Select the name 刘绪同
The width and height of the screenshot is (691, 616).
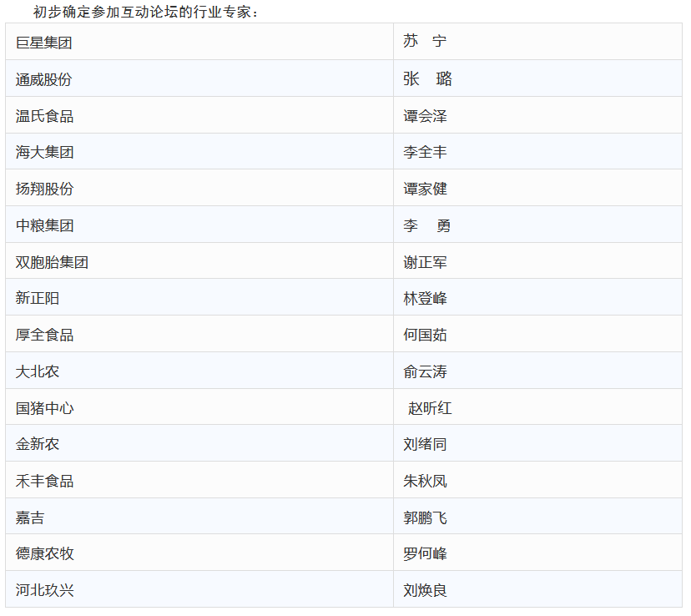[x=425, y=444]
